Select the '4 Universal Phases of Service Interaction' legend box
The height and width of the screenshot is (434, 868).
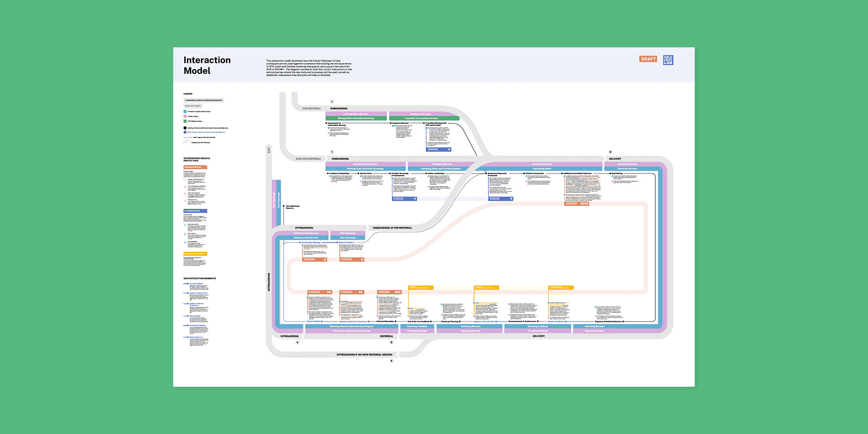[x=204, y=100]
